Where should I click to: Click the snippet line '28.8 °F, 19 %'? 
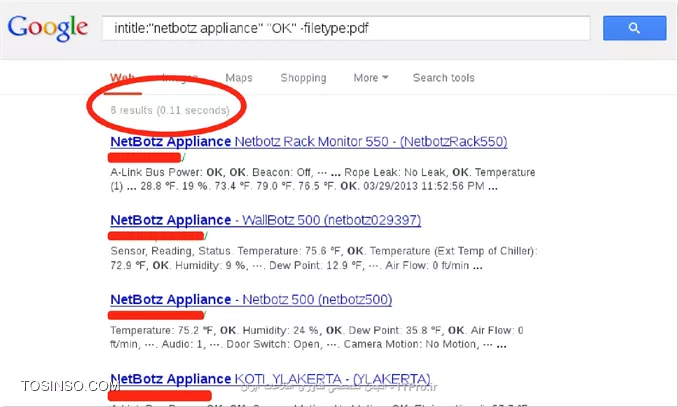click(x=304, y=186)
